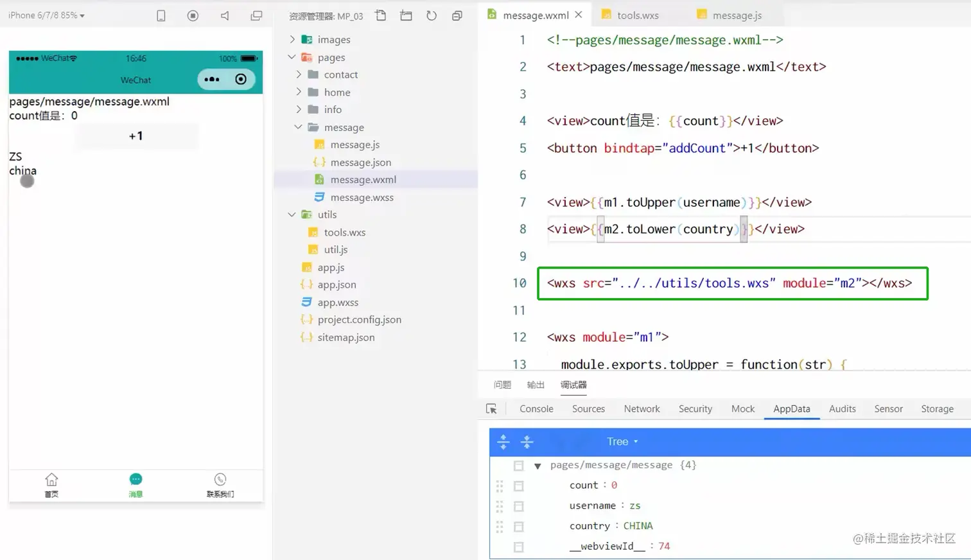
Task: Collapse the utils folder
Action: [x=292, y=214]
